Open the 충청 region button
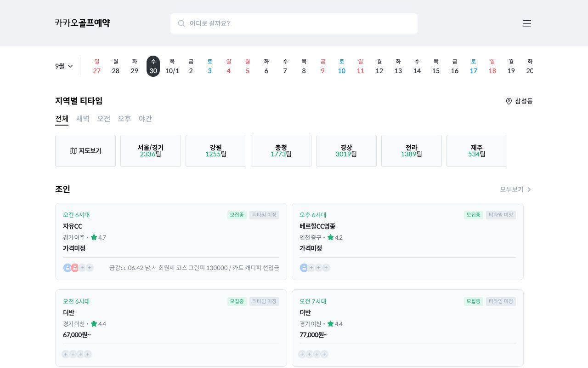The image size is (588, 368). tap(281, 151)
